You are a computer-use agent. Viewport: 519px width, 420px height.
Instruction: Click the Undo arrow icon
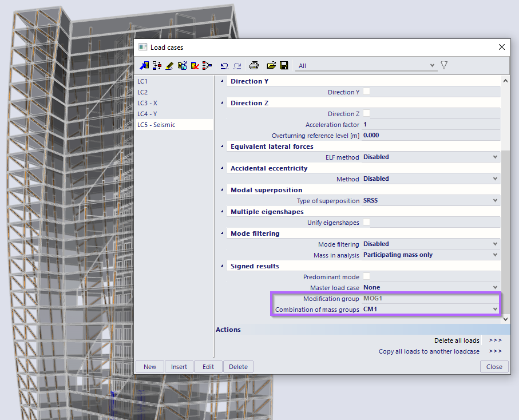(x=224, y=66)
